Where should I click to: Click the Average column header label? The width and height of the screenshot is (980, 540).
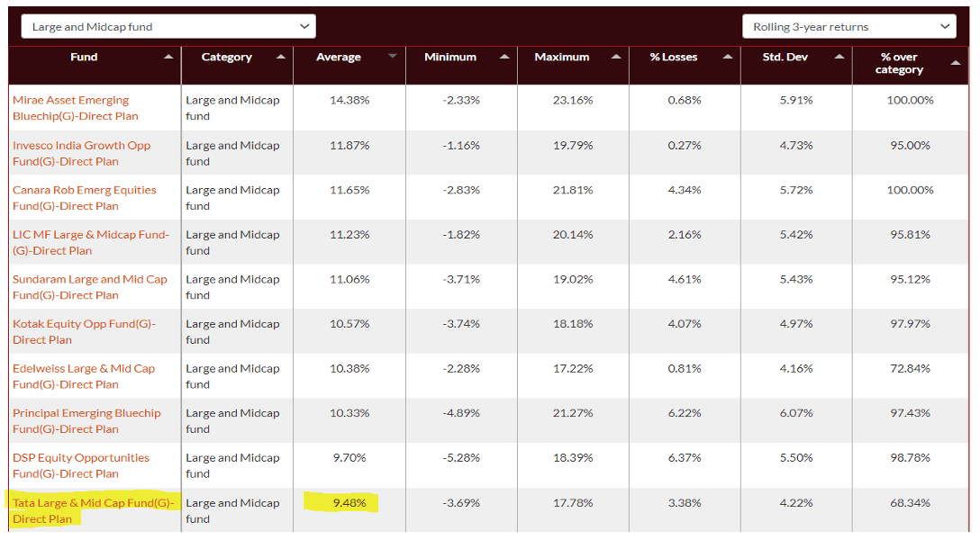tap(338, 57)
